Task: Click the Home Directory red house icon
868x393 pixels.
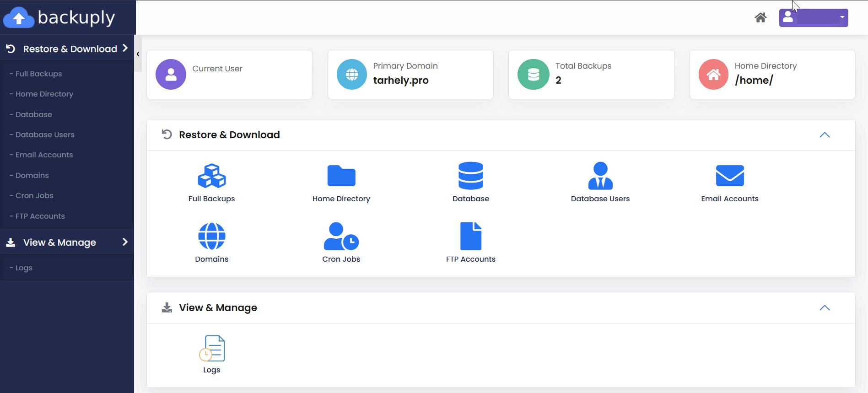Action: pyautogui.click(x=713, y=74)
